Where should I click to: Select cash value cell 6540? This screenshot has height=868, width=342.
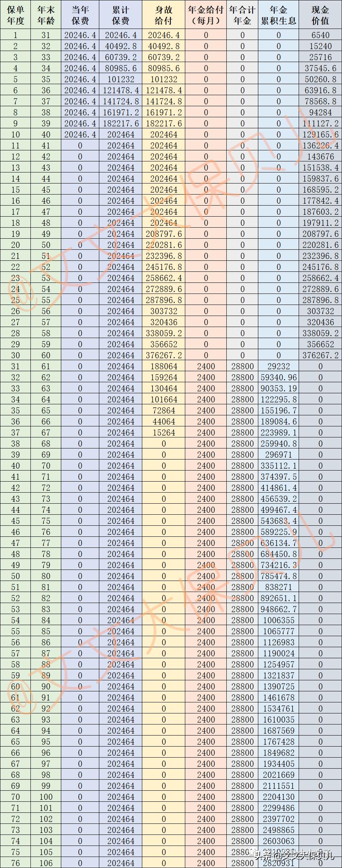320,35
